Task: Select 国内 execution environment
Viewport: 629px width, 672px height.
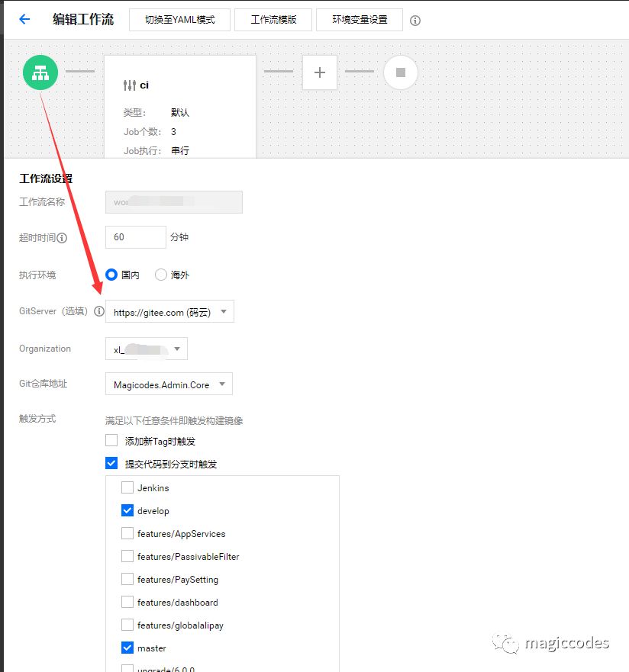Action: (111, 275)
